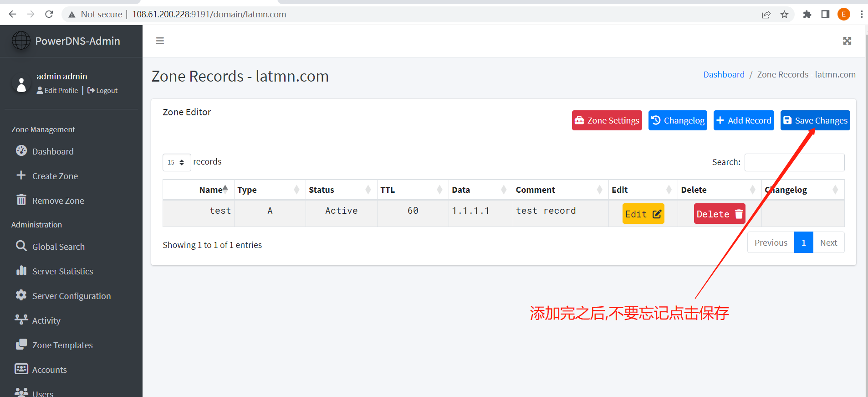Sort table by Name column
868x397 pixels.
211,190
